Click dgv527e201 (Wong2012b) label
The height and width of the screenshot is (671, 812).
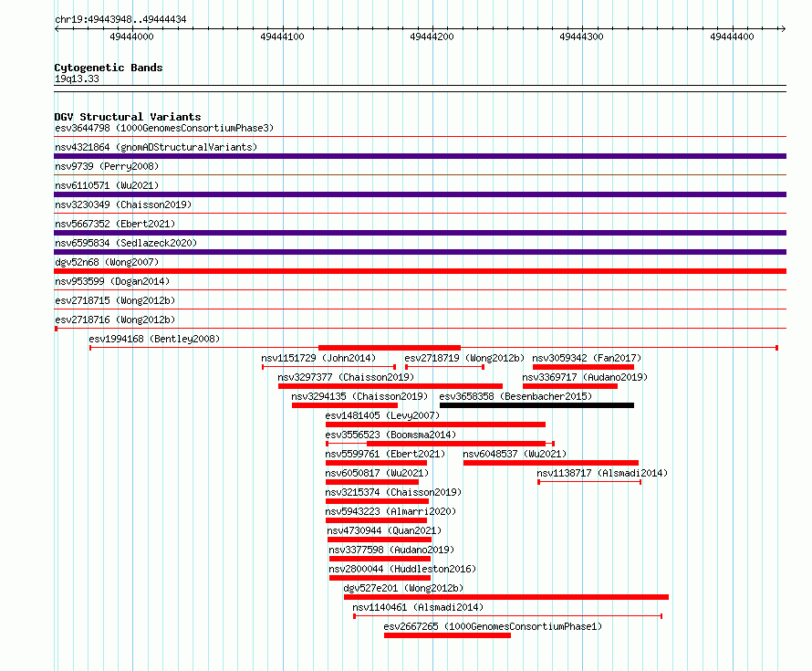(x=403, y=588)
